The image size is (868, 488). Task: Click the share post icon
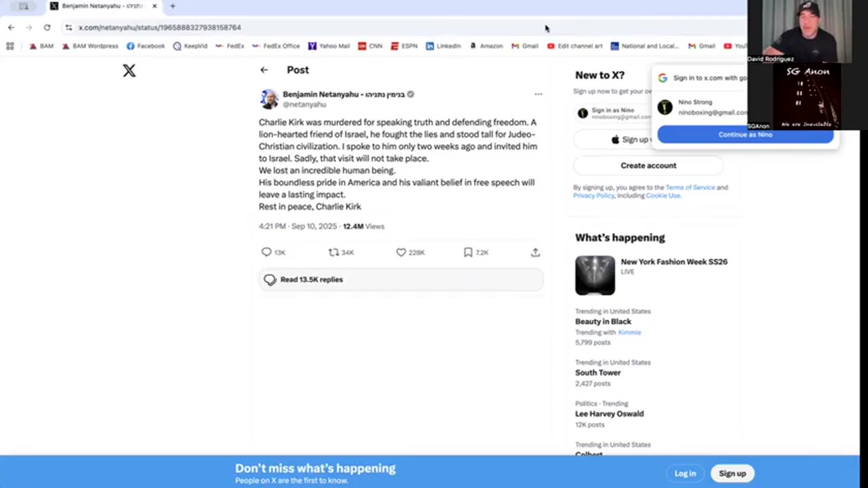pos(535,252)
